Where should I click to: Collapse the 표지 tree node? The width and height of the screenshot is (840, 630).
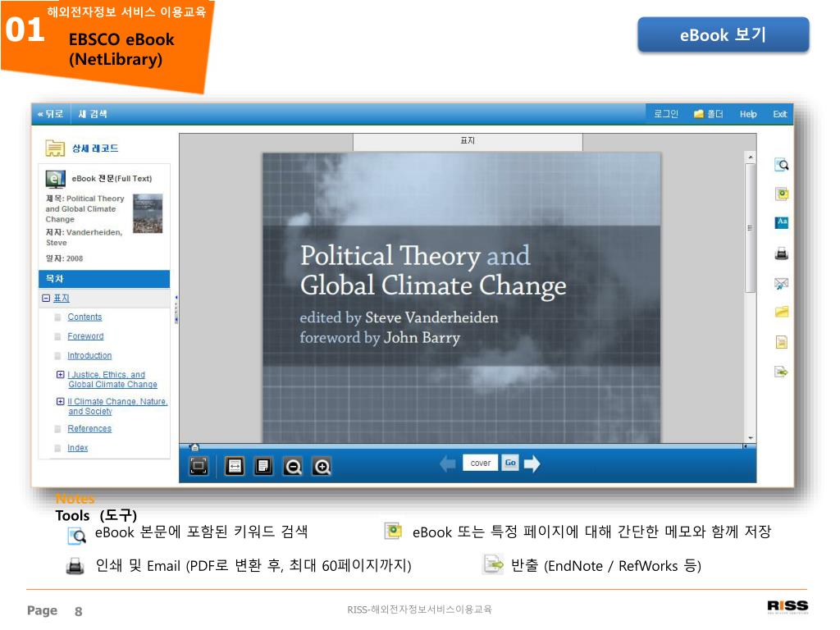click(46, 298)
